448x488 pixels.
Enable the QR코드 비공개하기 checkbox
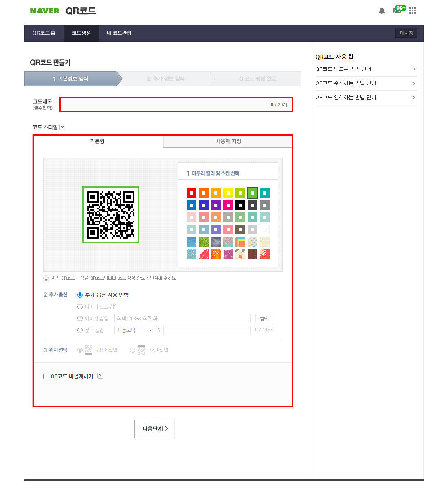[46, 376]
